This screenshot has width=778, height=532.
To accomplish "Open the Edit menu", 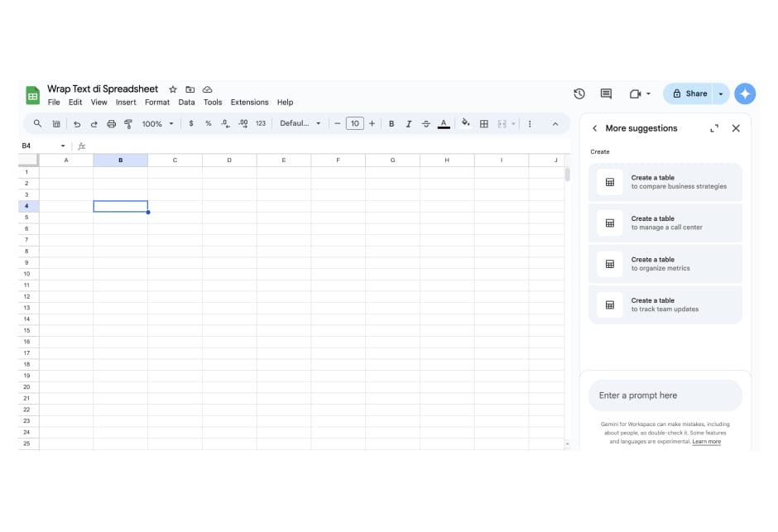I will (75, 102).
